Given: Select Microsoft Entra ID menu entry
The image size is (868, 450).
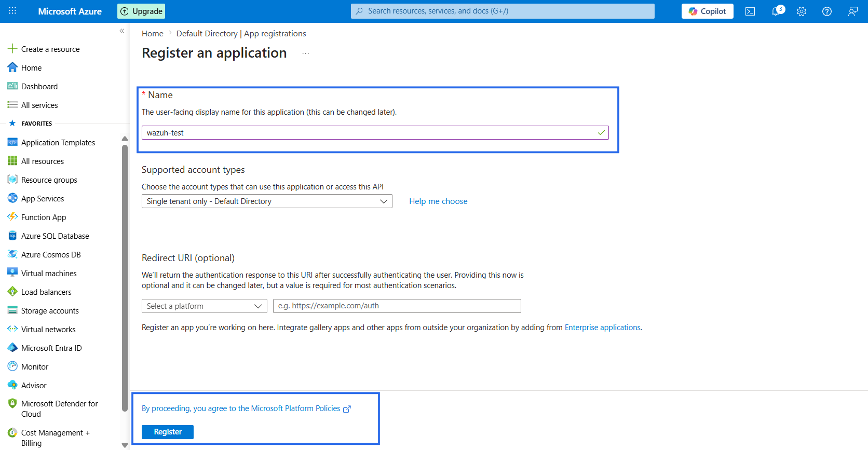Looking at the screenshot, I should 51,348.
